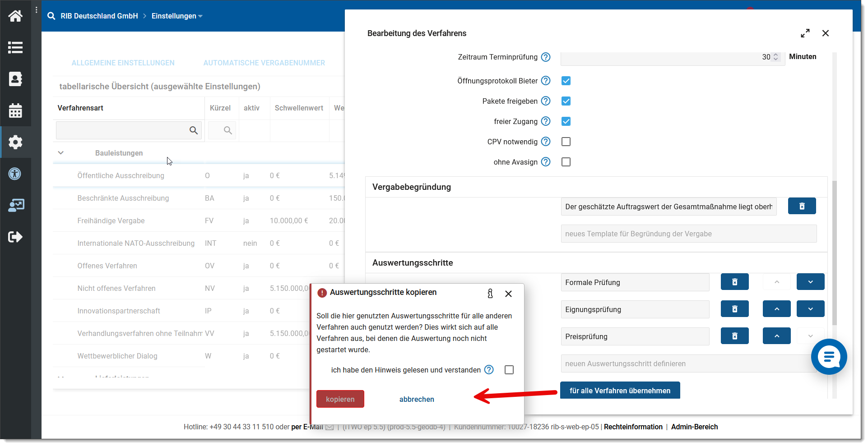The width and height of the screenshot is (868, 446).
Task: Show help for Pakete freigeben
Action: [546, 101]
